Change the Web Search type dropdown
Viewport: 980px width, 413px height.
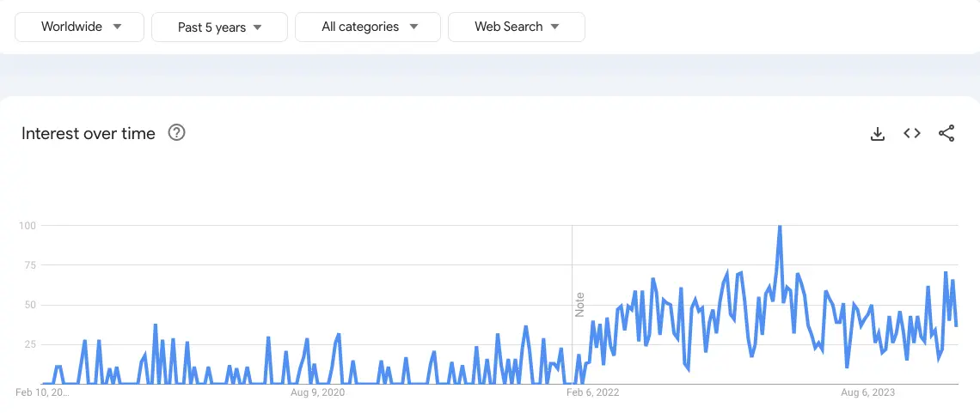click(516, 27)
